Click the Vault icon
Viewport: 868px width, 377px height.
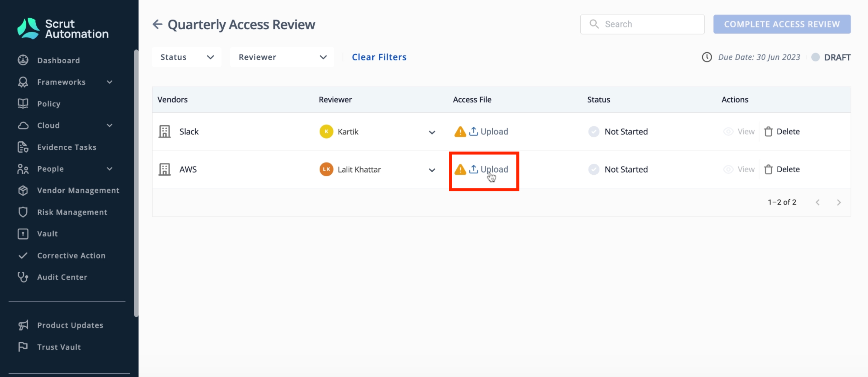pyautogui.click(x=23, y=234)
